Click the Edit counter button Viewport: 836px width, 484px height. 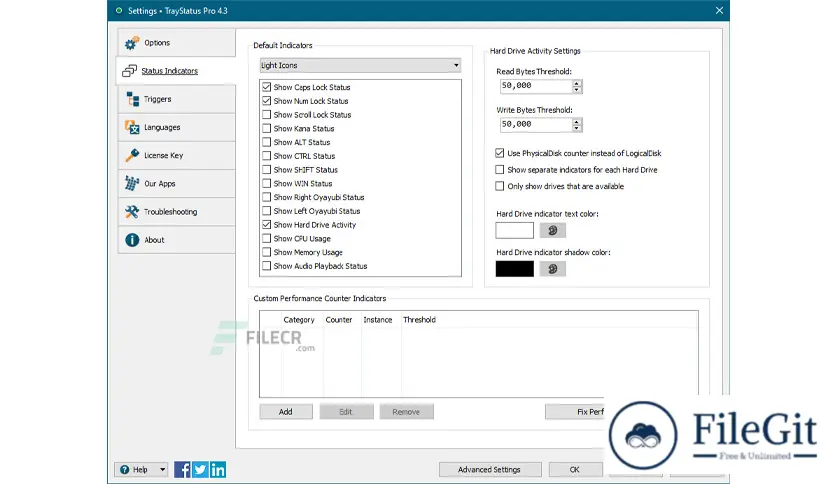tap(346, 412)
